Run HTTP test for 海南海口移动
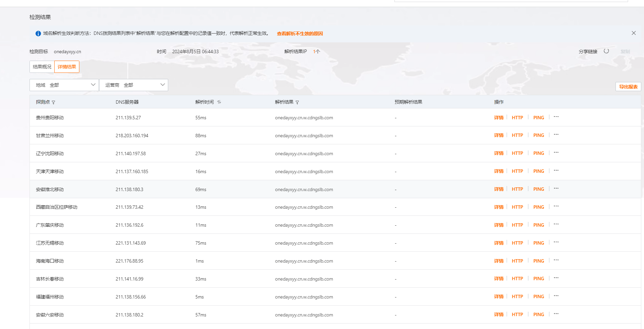This screenshot has width=644, height=329. 518,261
